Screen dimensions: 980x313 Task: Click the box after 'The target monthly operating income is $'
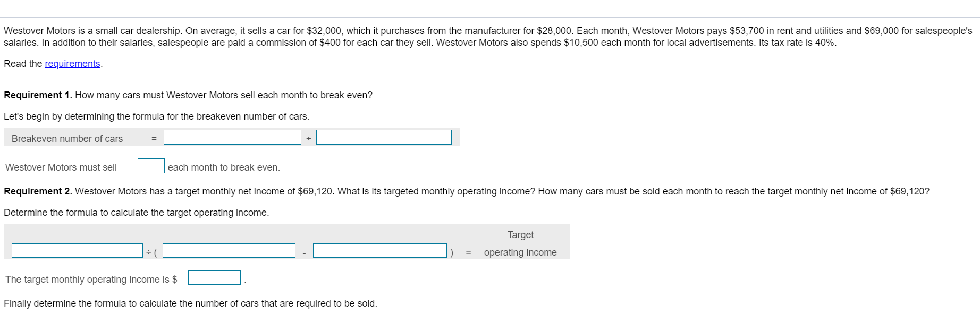click(214, 277)
